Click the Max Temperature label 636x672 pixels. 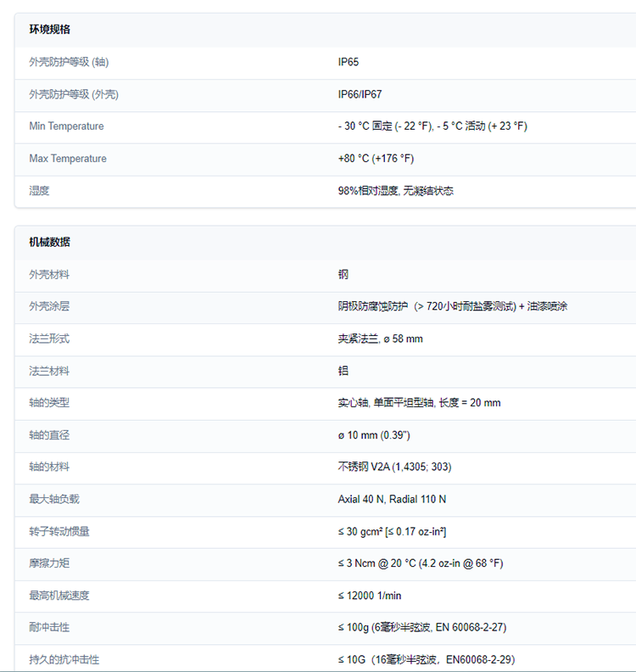[68, 159]
